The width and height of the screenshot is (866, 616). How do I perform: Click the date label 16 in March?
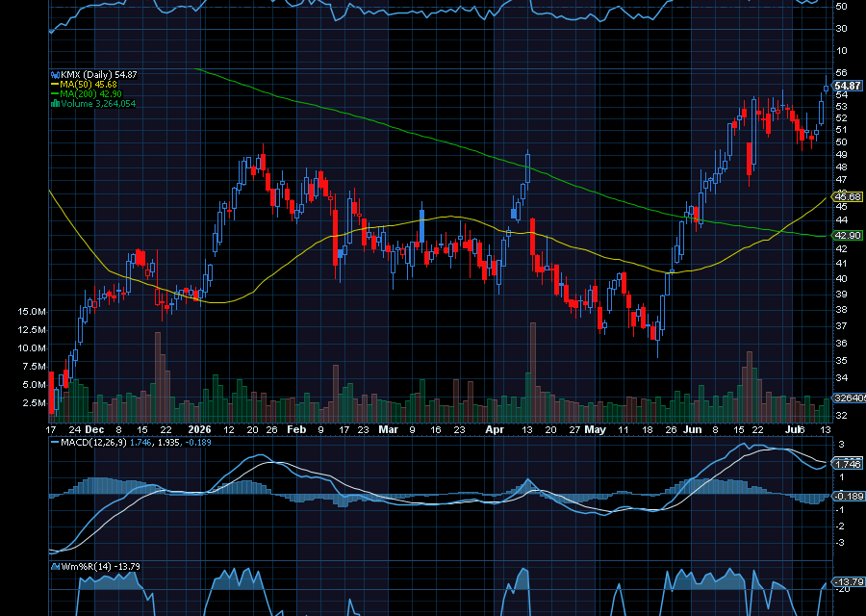[436, 429]
